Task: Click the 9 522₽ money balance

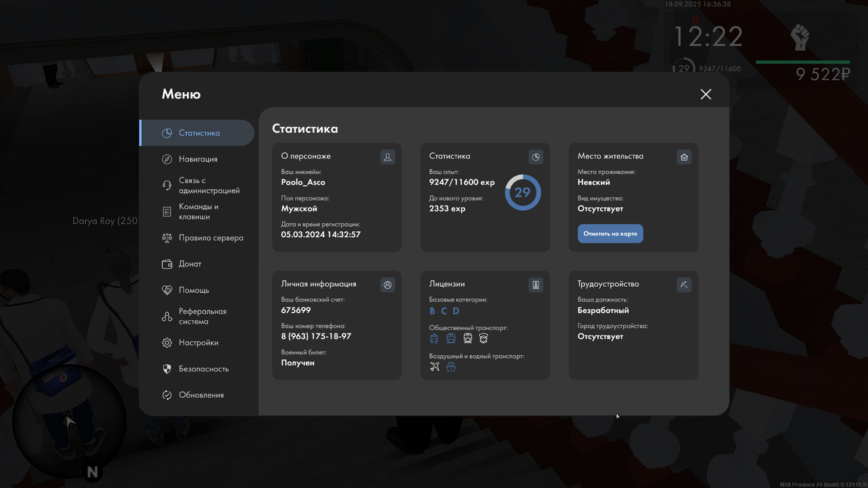Action: tap(823, 75)
